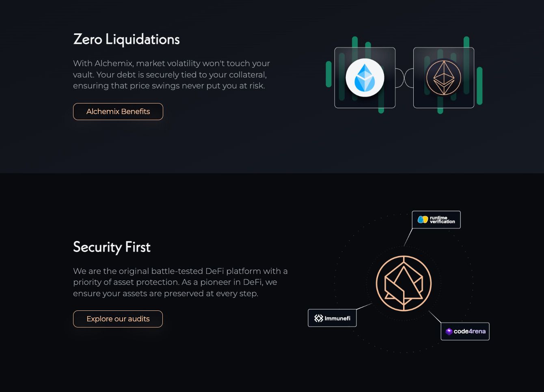This screenshot has width=544, height=392.
Task: Select the Security First heading
Action: click(x=112, y=247)
